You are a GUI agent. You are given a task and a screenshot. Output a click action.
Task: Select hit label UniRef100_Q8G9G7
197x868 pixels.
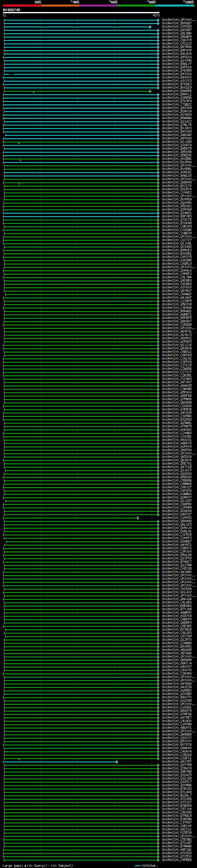(177, 321)
